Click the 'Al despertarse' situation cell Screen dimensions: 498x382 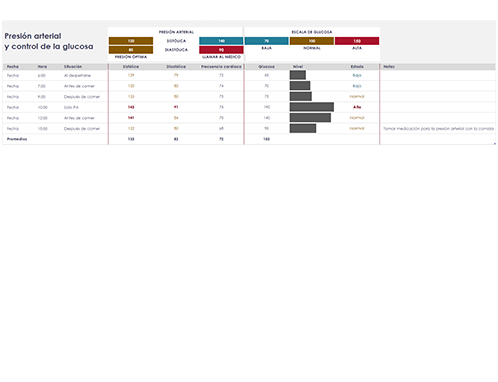[x=77, y=76]
